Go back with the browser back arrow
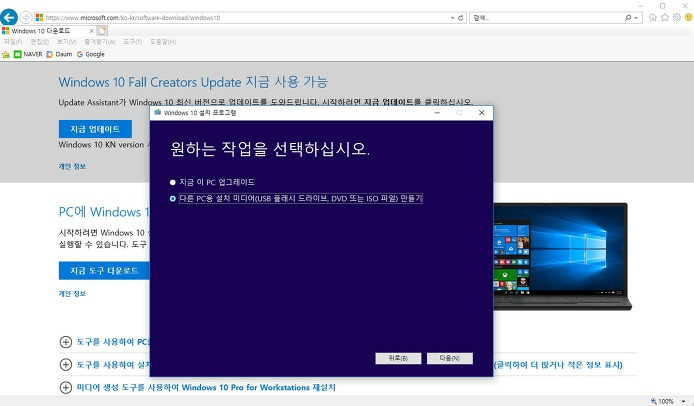 pyautogui.click(x=9, y=17)
